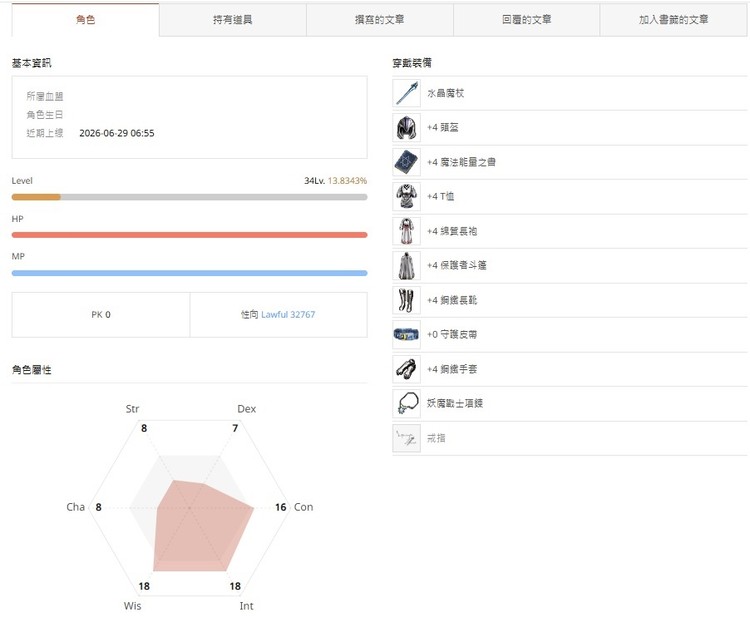Click the Con label on the chart
This screenshot has width=750, height=637.
(x=303, y=507)
